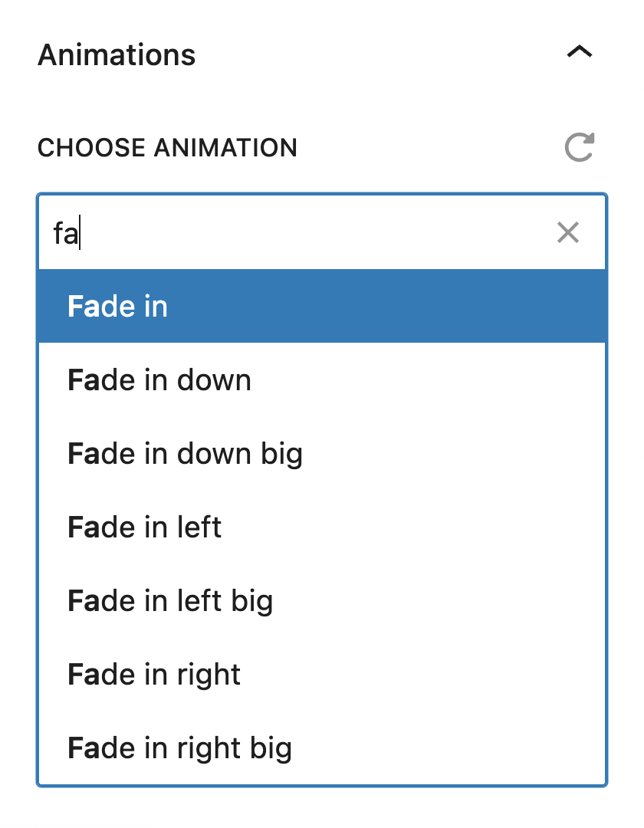Pick Fade in down big option
The image size is (644, 828).
click(322, 454)
